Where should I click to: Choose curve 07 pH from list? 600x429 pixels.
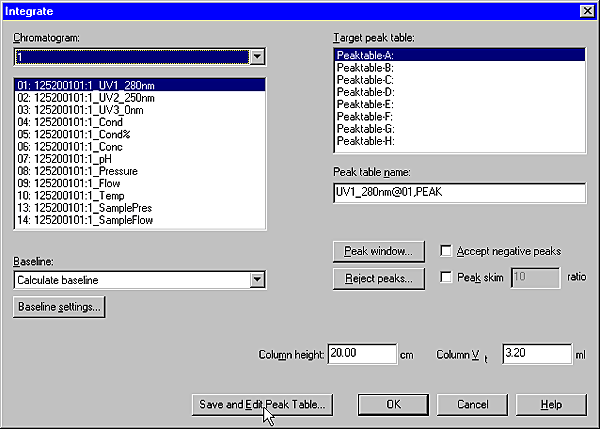pyautogui.click(x=61, y=158)
